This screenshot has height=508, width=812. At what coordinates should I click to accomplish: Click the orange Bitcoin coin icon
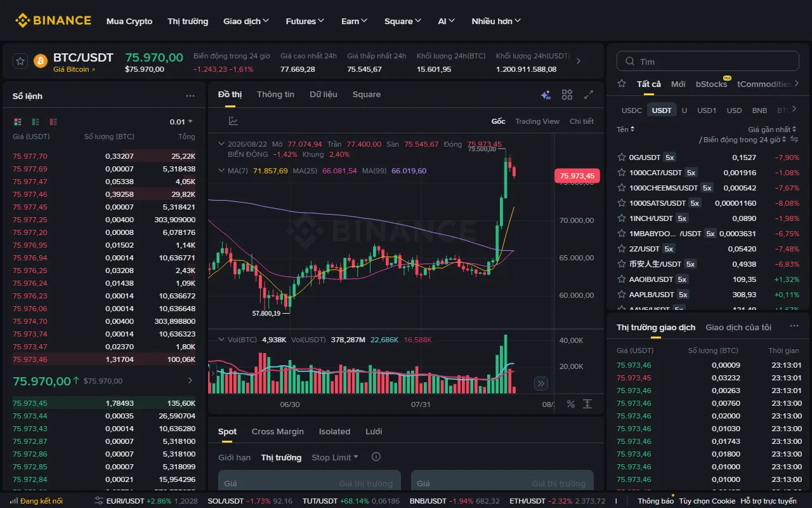pos(41,61)
